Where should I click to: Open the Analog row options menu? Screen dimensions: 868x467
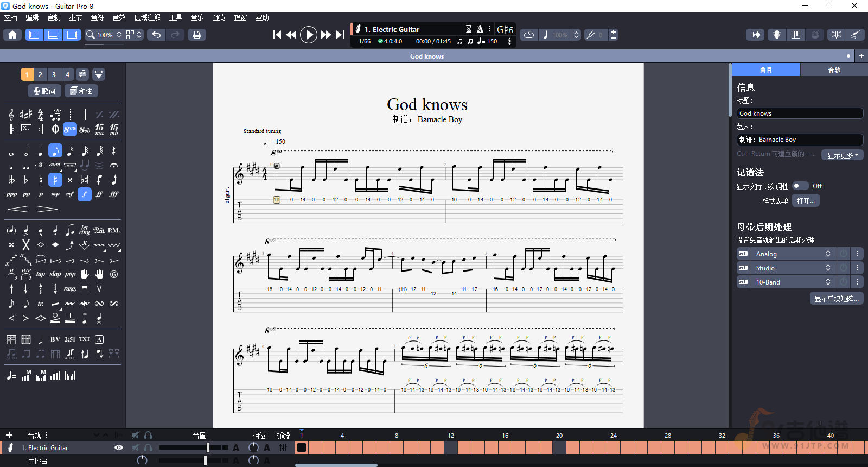[x=857, y=254]
